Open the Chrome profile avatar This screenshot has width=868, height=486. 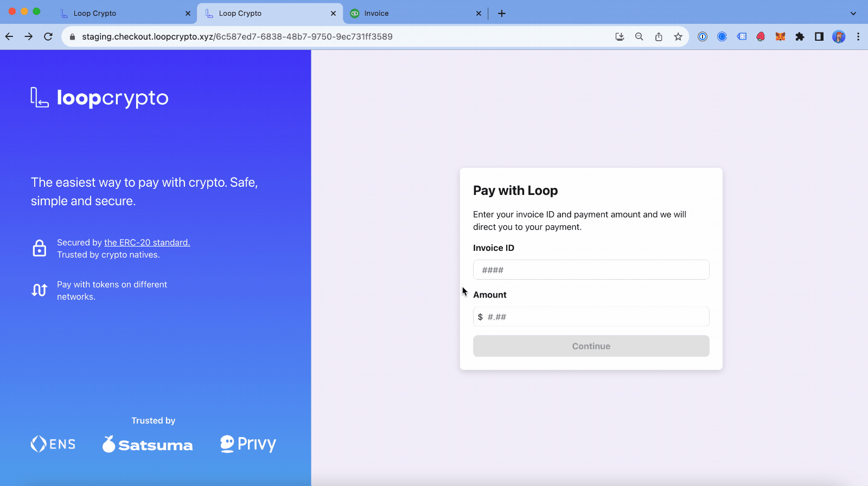(x=839, y=36)
